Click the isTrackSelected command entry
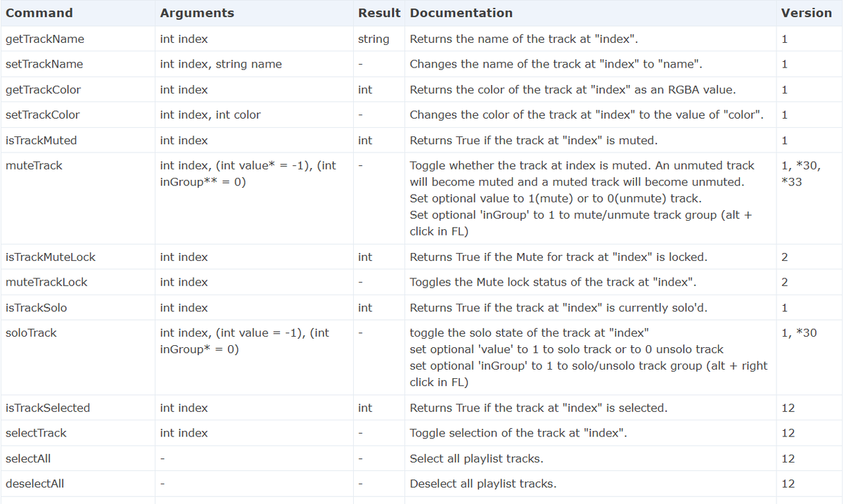 47,408
